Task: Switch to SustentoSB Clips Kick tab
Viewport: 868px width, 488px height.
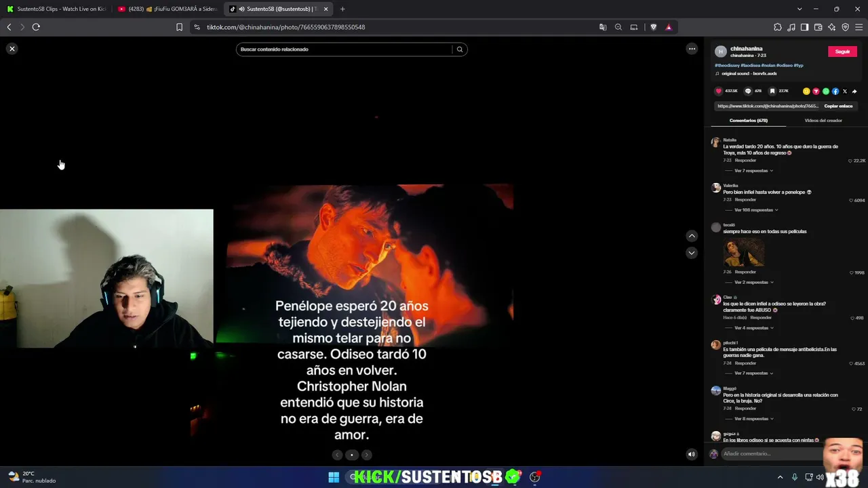Action: pos(56,9)
